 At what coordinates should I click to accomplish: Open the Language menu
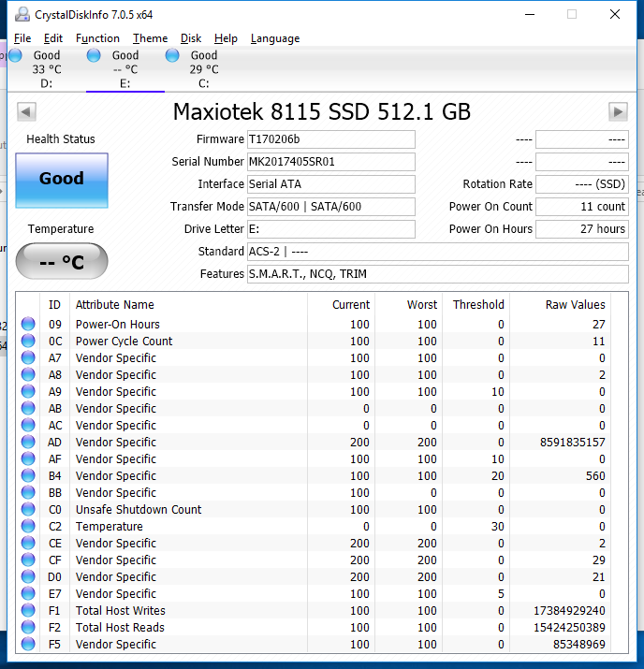click(x=275, y=38)
